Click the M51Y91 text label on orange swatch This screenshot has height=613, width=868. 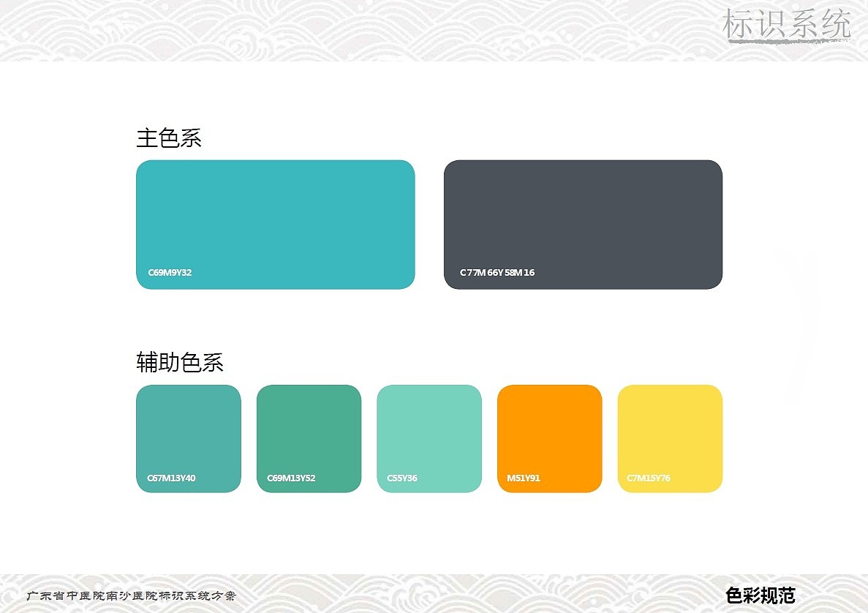pos(523,478)
